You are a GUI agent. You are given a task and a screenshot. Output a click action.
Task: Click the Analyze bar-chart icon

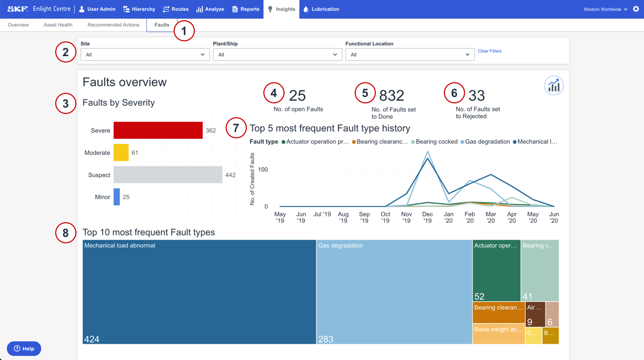pyautogui.click(x=199, y=8)
